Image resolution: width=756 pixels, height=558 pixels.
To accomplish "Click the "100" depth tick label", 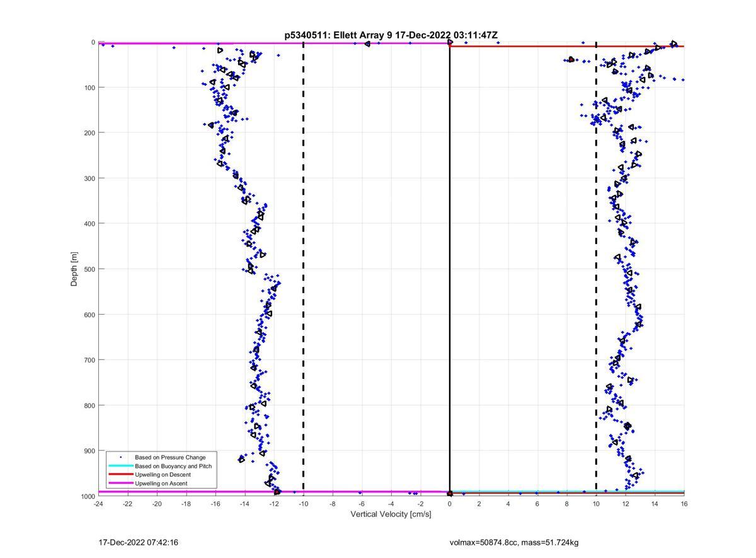I will [x=89, y=88].
